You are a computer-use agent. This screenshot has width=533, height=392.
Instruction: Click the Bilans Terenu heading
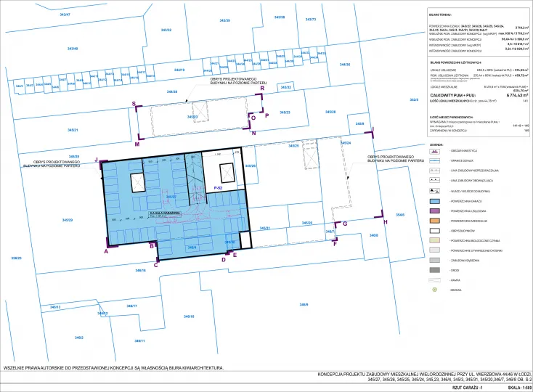pyautogui.click(x=439, y=14)
